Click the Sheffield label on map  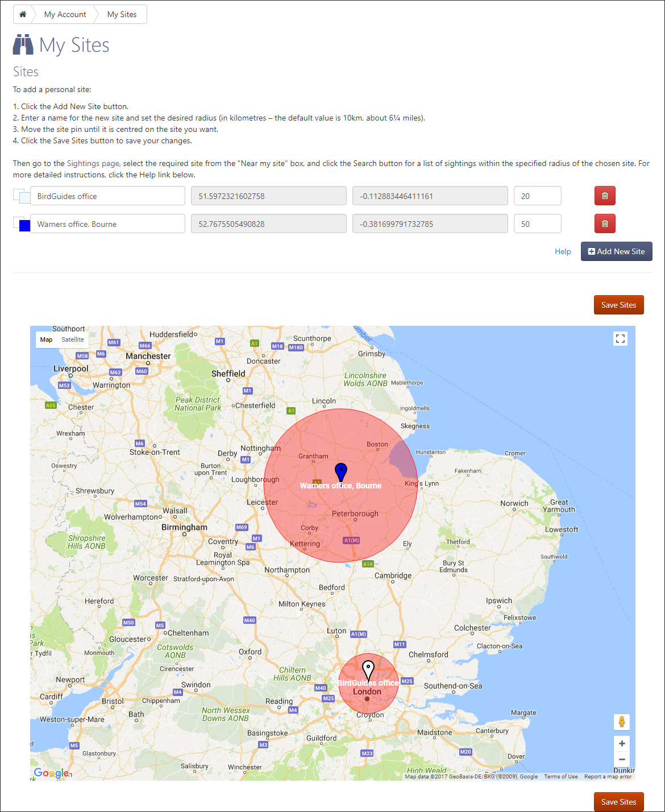point(228,374)
